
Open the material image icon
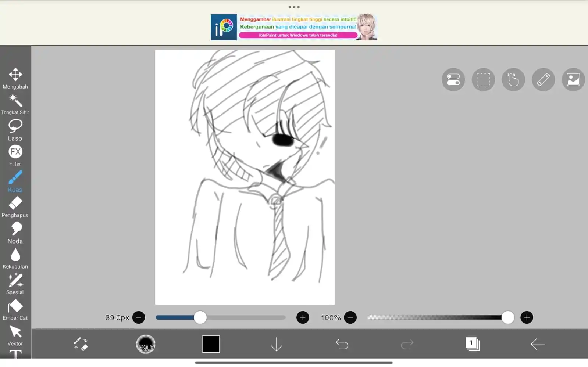(x=573, y=80)
